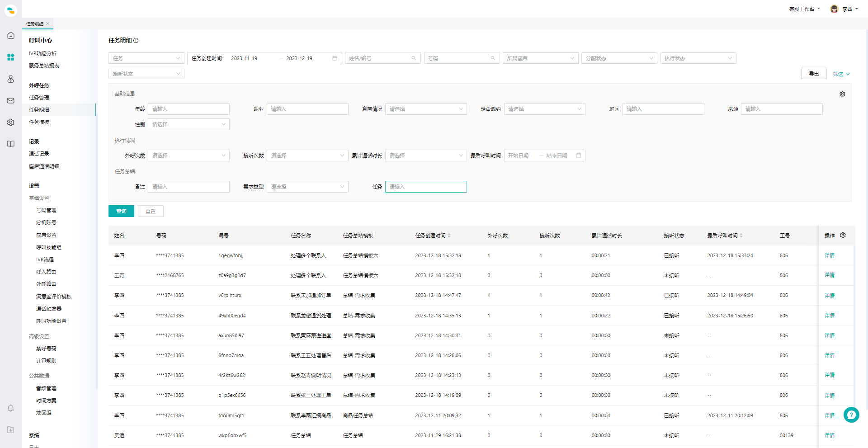Click the app logo at top left
The height and width of the screenshot is (448, 868).
[x=11, y=10]
